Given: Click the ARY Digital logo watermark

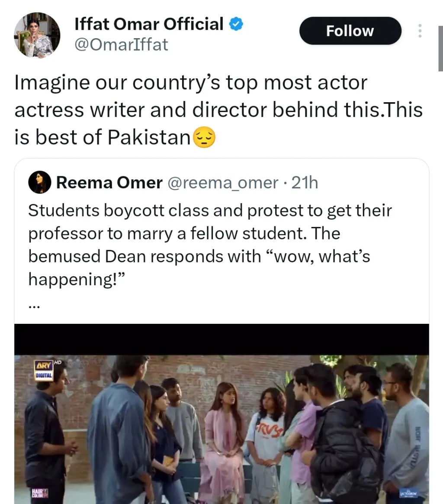Looking at the screenshot, I should coord(45,370).
